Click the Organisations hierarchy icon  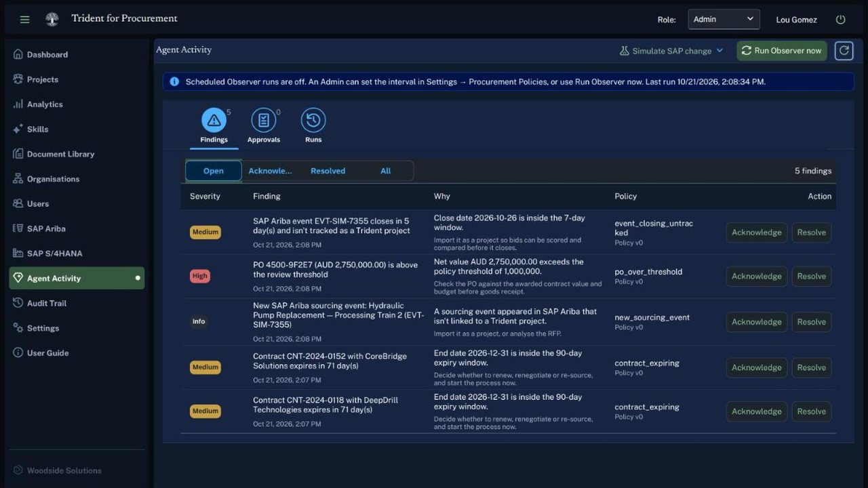click(18, 179)
